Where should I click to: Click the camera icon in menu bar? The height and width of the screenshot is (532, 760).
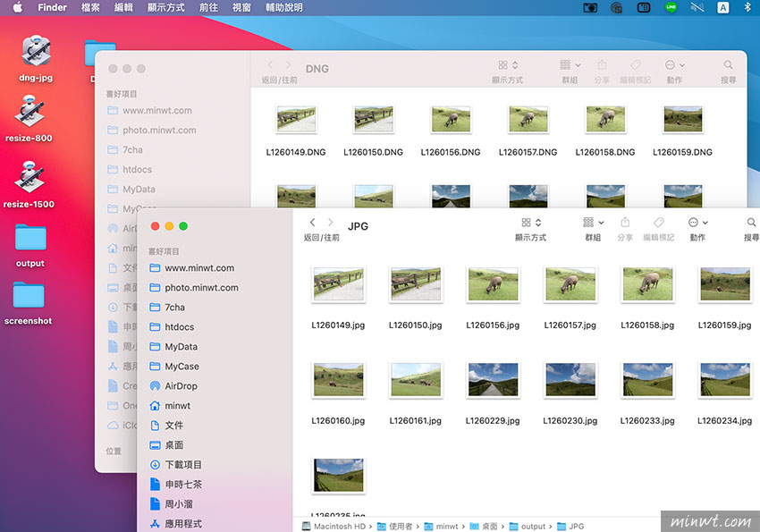[590, 7]
